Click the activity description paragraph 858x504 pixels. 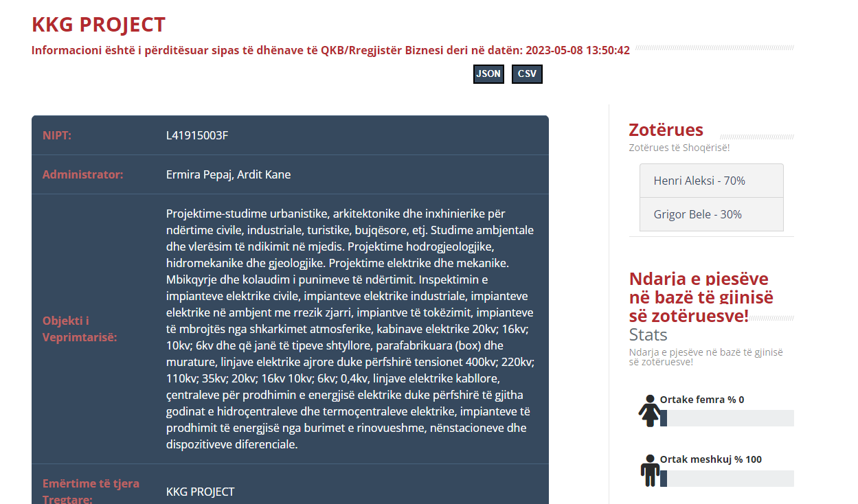click(x=350, y=329)
